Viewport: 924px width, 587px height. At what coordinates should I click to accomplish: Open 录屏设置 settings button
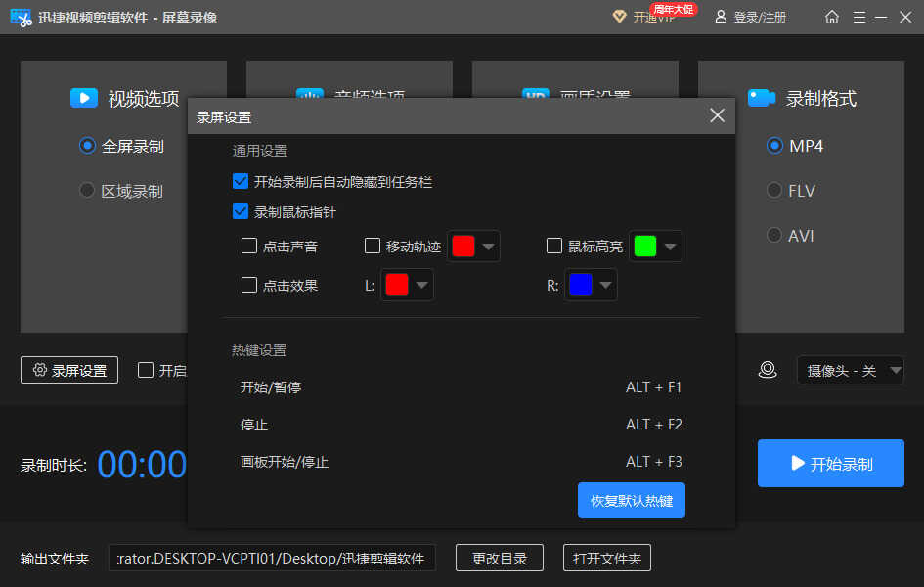coord(69,370)
